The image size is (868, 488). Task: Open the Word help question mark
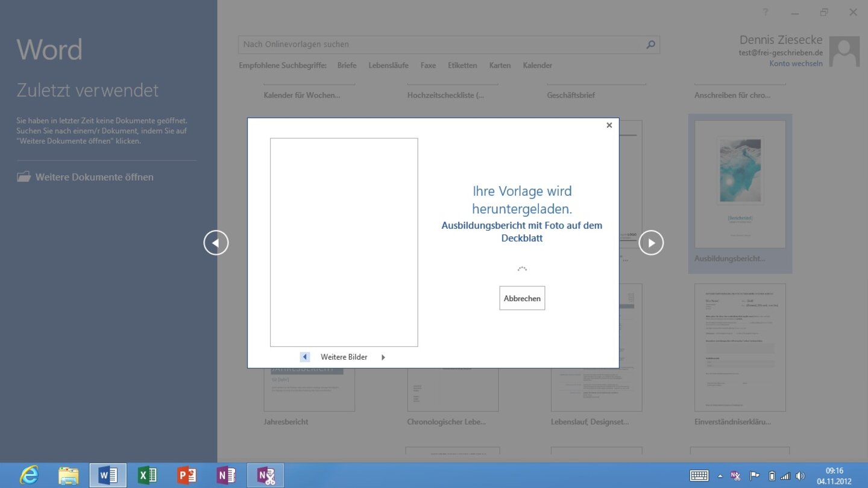pyautogui.click(x=766, y=12)
